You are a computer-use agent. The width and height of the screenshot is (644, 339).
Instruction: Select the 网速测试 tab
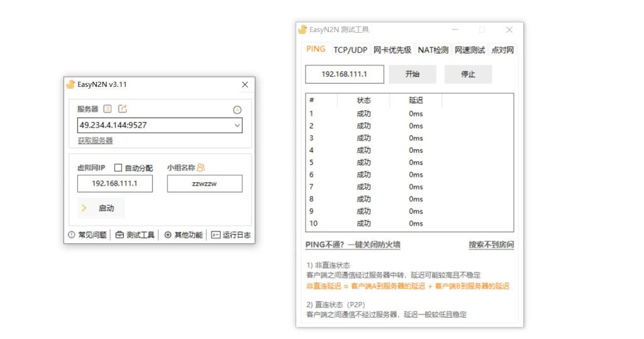click(470, 50)
